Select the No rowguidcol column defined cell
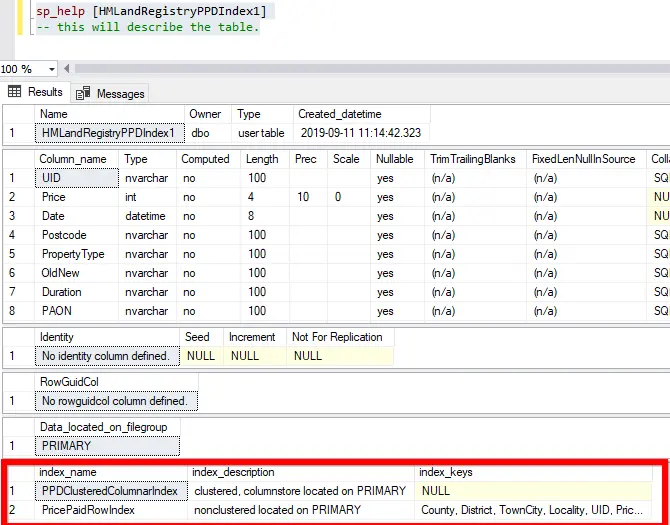Screen dimensions: 670x525 [113, 401]
